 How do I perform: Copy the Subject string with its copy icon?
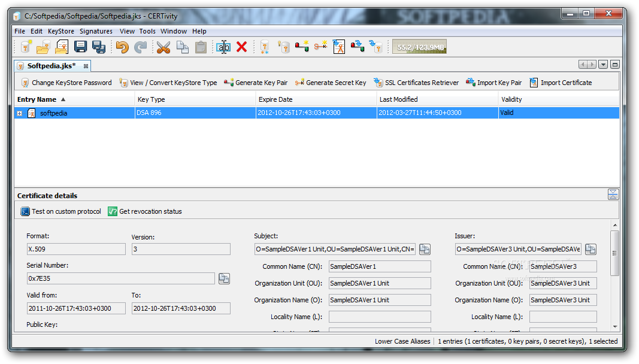(x=425, y=249)
